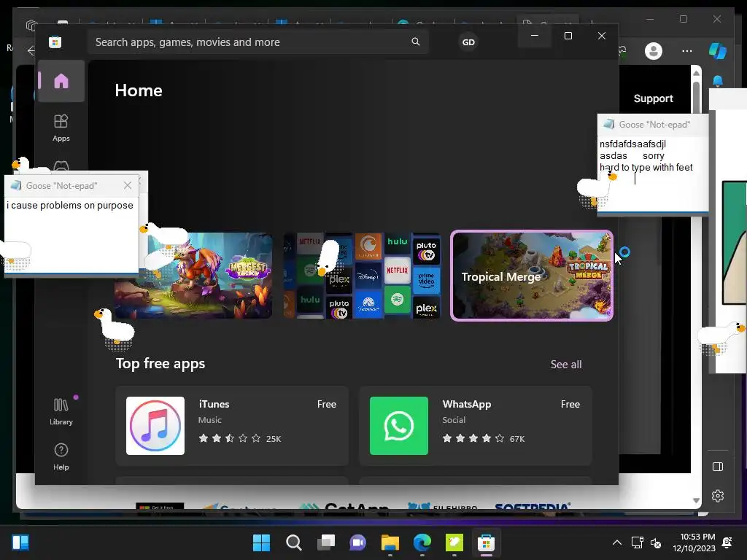This screenshot has width=747, height=560.
Task: Open Chat app on taskbar
Action: tap(357, 542)
